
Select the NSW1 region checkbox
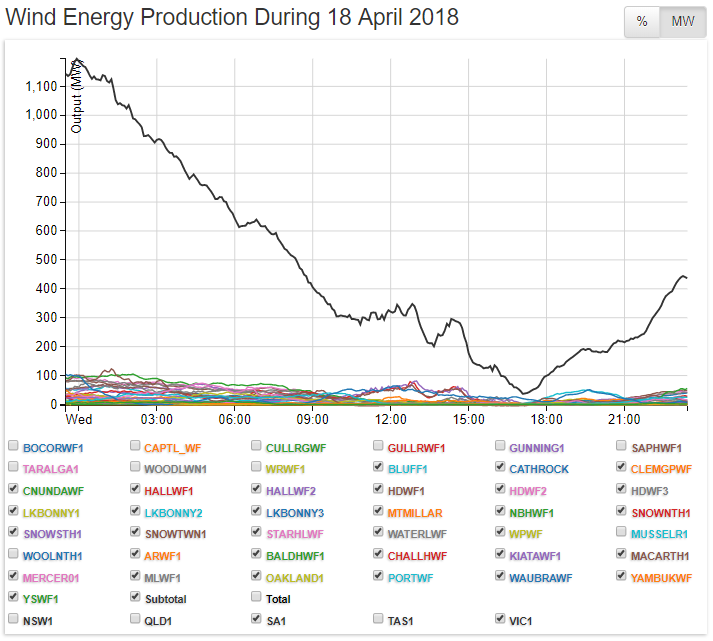(14, 619)
